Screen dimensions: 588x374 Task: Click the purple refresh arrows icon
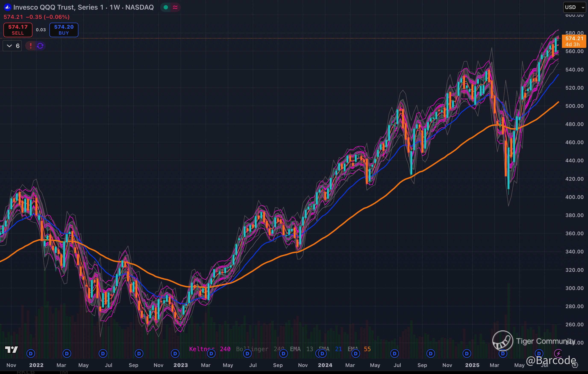(x=40, y=46)
